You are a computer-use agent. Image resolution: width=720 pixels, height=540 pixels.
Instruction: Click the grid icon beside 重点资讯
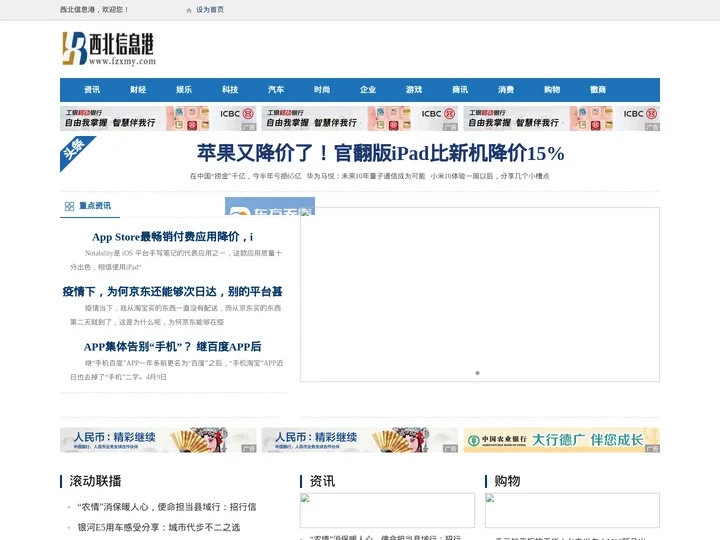pos(69,206)
